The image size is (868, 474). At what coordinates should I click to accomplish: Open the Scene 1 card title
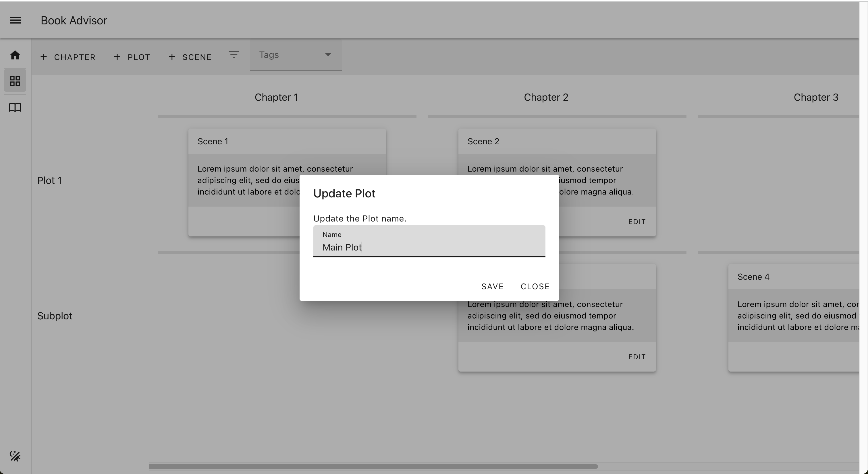tap(213, 141)
